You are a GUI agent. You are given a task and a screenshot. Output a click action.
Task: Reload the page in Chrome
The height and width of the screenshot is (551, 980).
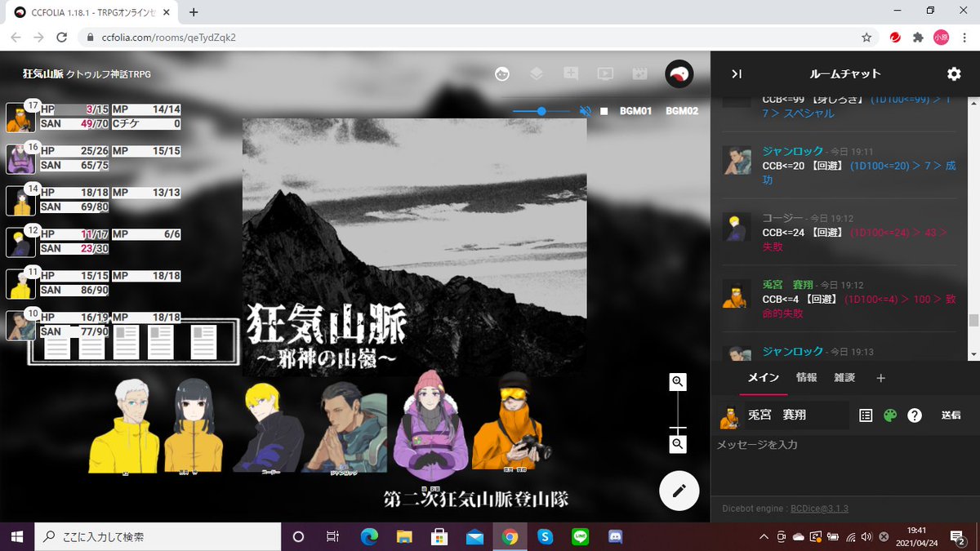pyautogui.click(x=61, y=38)
